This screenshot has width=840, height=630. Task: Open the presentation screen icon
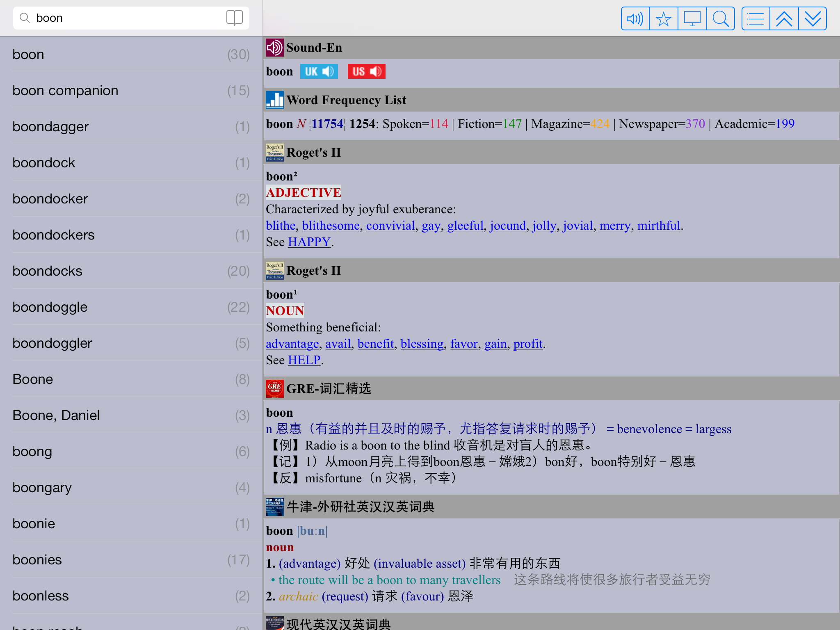coord(692,18)
